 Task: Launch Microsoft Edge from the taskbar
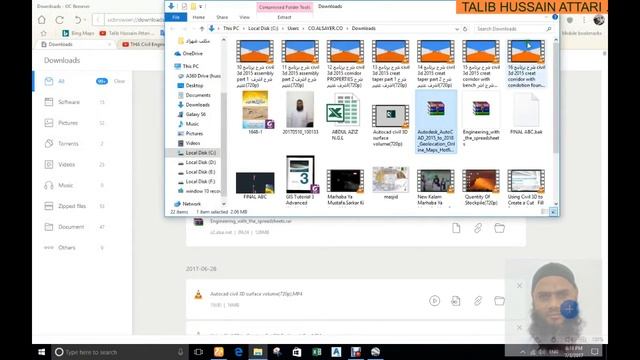point(238,352)
